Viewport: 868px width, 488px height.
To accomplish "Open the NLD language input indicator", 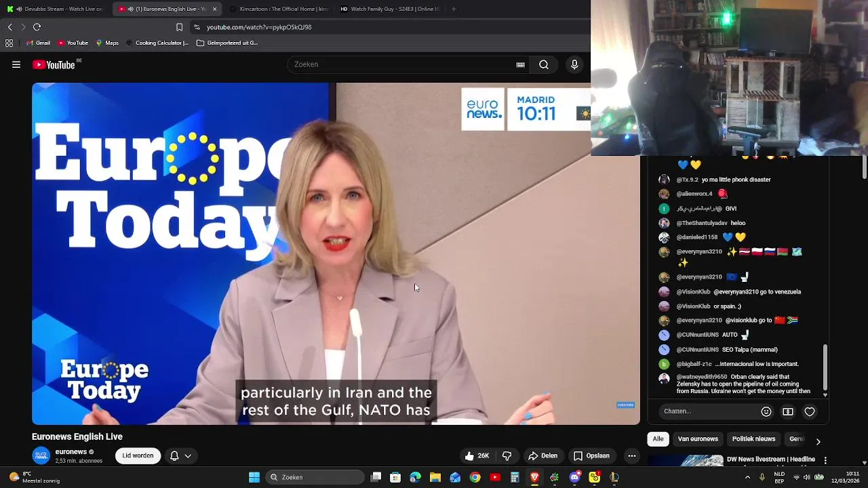I will pyautogui.click(x=780, y=477).
